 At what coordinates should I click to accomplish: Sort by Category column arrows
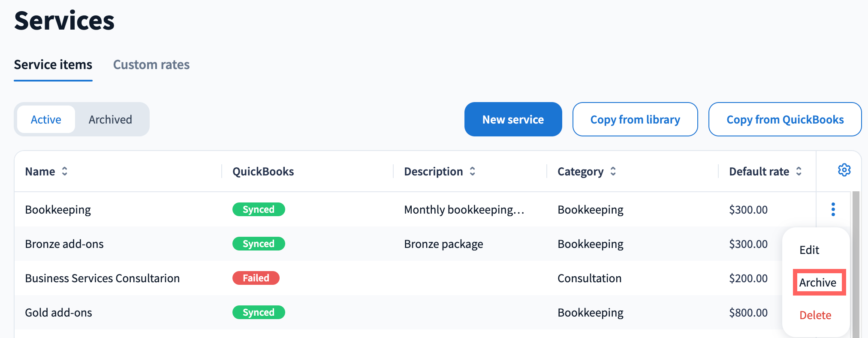point(613,172)
